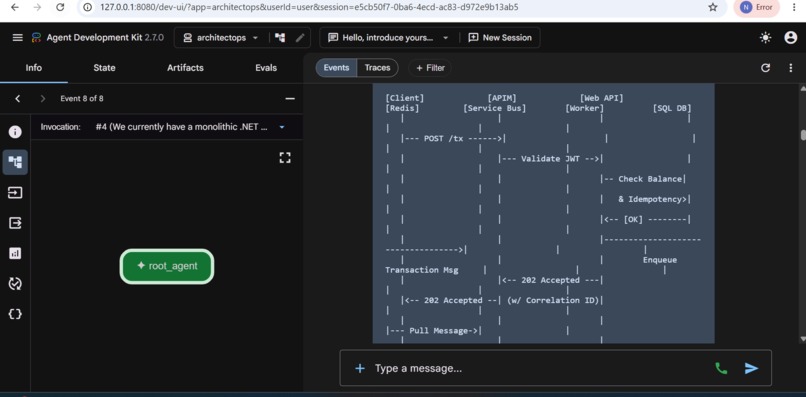Open the browser three-dot menu
The width and height of the screenshot is (806, 397).
tap(795, 7)
